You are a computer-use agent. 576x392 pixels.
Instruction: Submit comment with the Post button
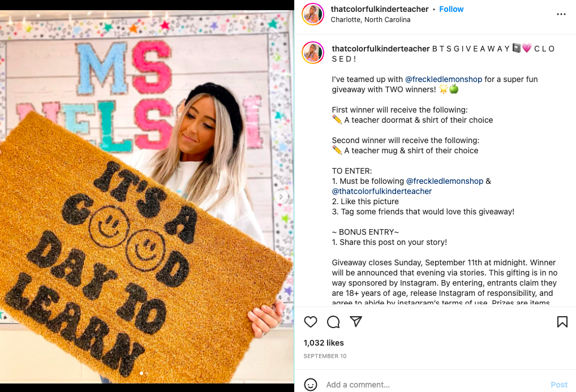(558, 385)
